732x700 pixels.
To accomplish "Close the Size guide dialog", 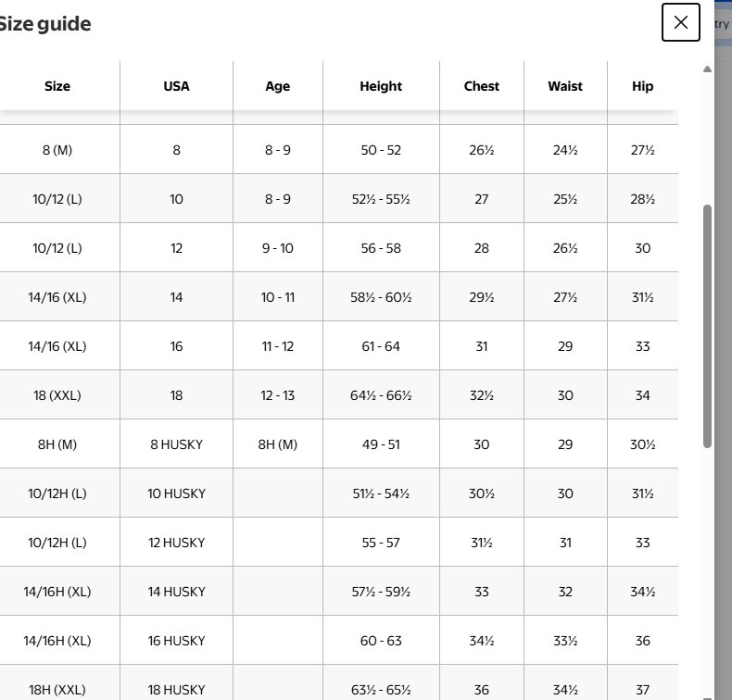I will (x=680, y=22).
